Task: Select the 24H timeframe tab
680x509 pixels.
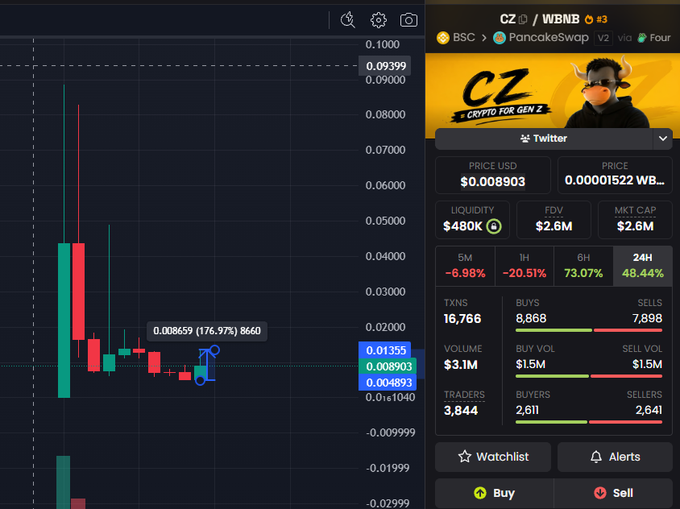Action: (643, 266)
